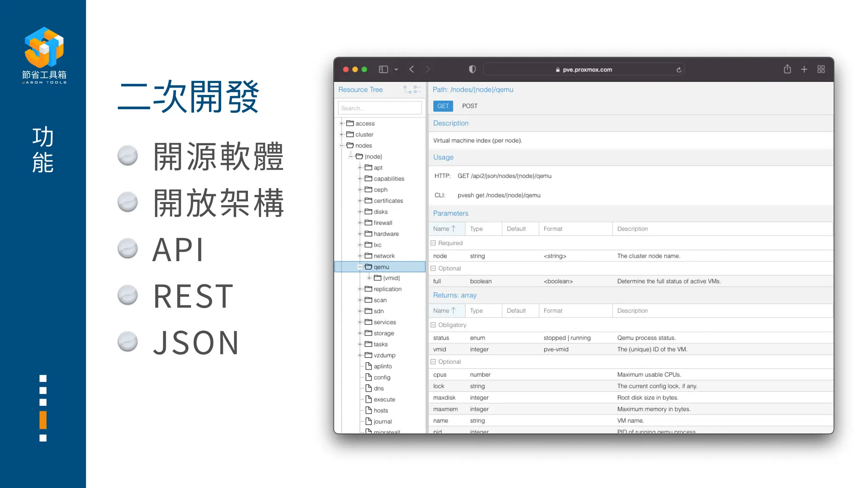Collapse the qemu folder expander

(x=360, y=267)
